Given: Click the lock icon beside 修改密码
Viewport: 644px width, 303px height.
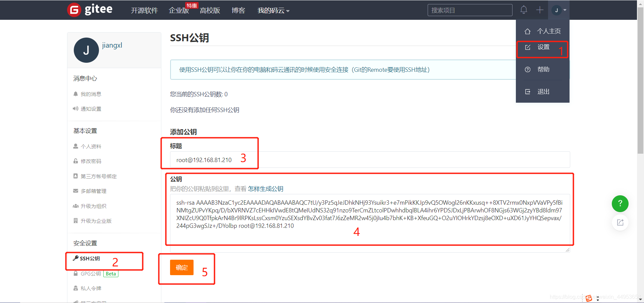Looking at the screenshot, I should (x=75, y=161).
